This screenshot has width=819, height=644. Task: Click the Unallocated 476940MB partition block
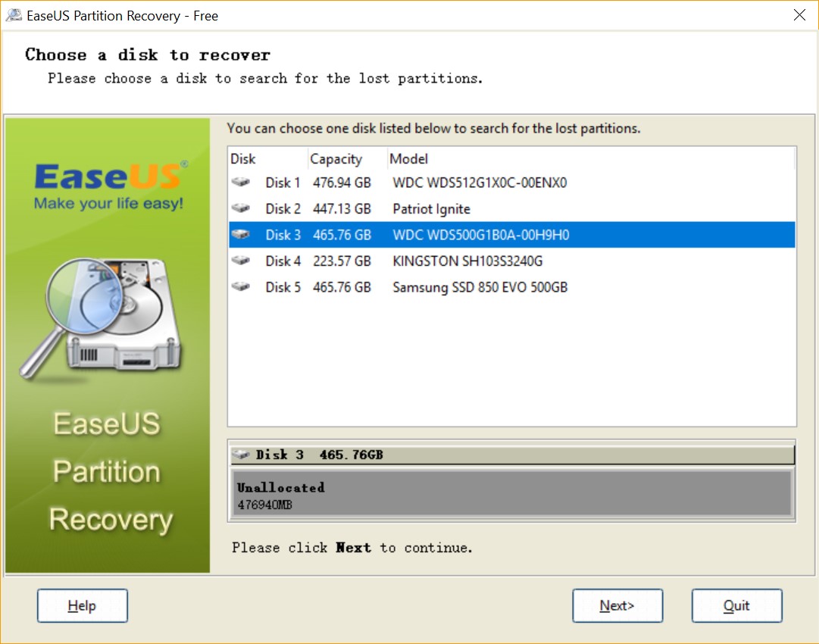[511, 495]
